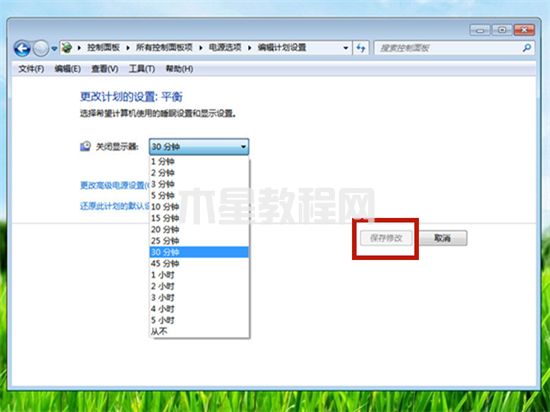
Task: Expand arrow after 所有控制面板项 breadcrumb
Action: click(201, 48)
